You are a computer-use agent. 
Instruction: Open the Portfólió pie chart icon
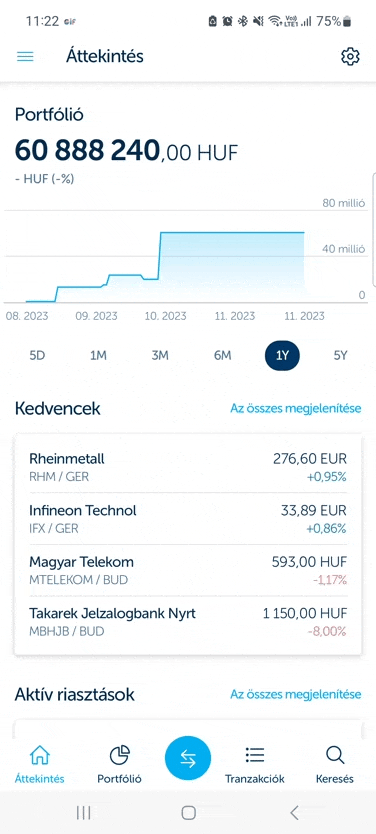tap(119, 755)
